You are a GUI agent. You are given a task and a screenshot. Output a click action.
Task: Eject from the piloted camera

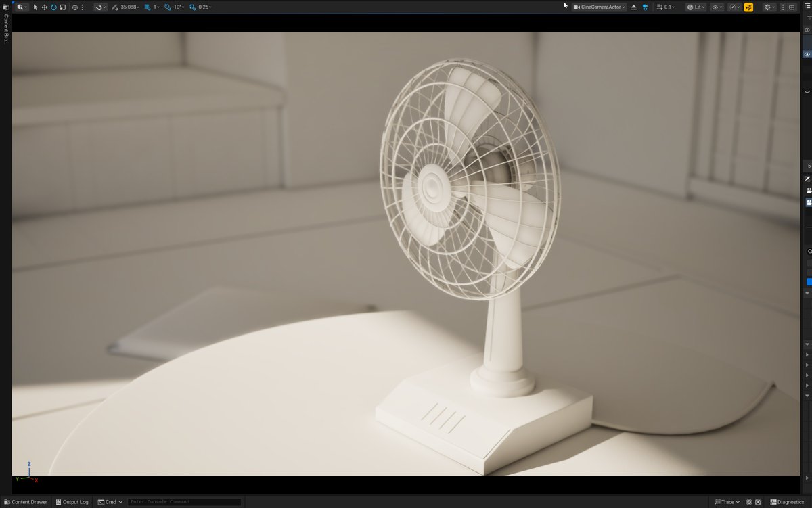pyautogui.click(x=634, y=7)
